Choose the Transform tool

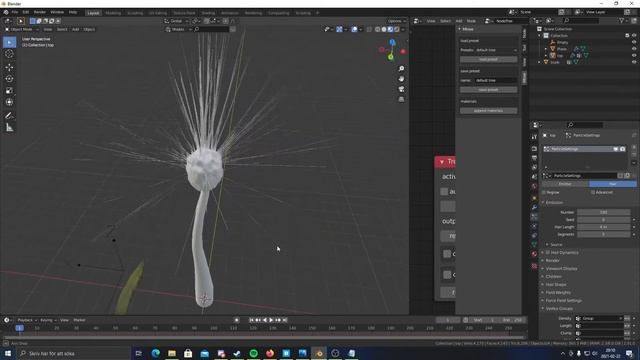[9, 102]
